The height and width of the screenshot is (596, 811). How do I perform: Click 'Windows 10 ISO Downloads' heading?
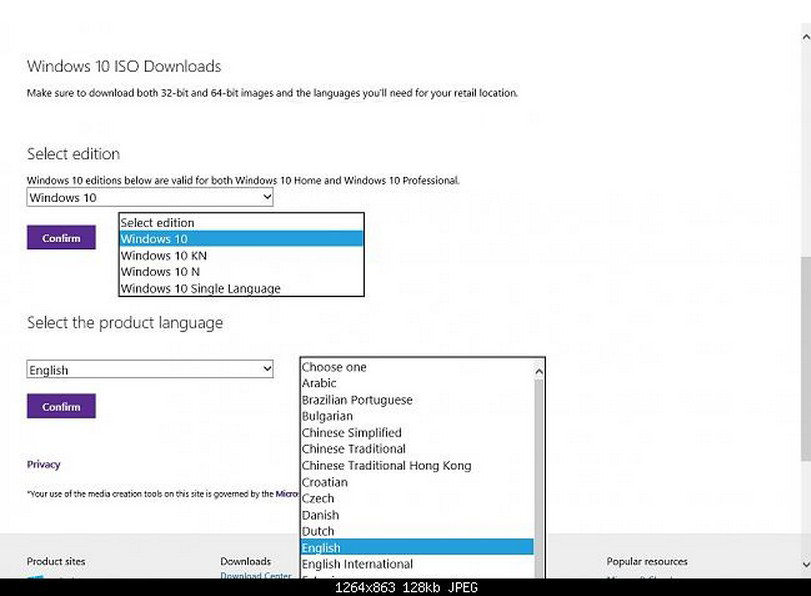[124, 66]
